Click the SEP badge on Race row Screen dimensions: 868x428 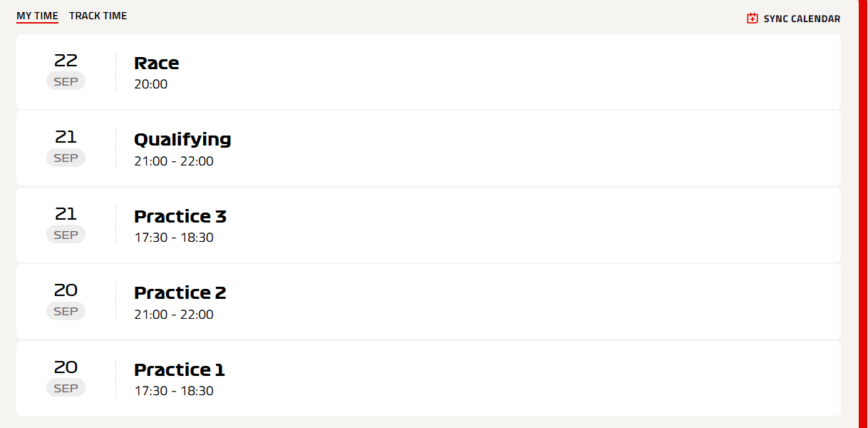(x=66, y=81)
